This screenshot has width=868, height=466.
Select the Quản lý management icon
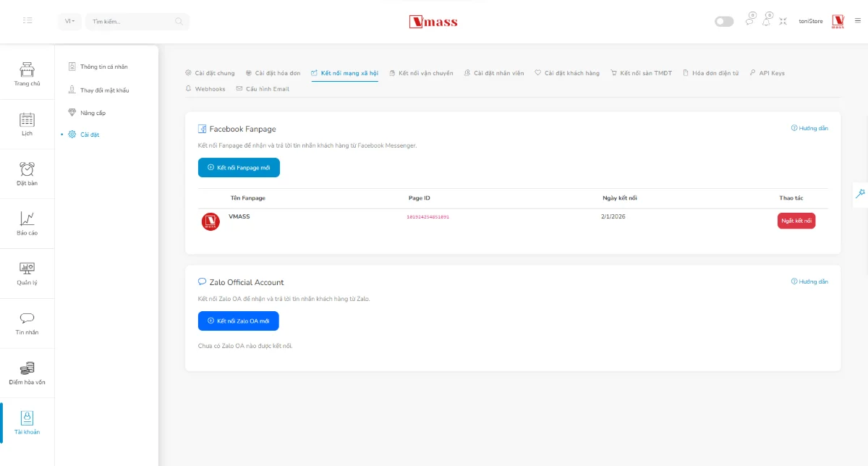point(27,274)
